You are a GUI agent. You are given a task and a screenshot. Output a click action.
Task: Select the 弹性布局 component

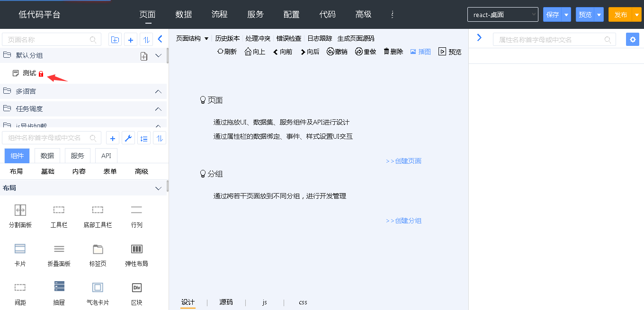click(x=136, y=255)
